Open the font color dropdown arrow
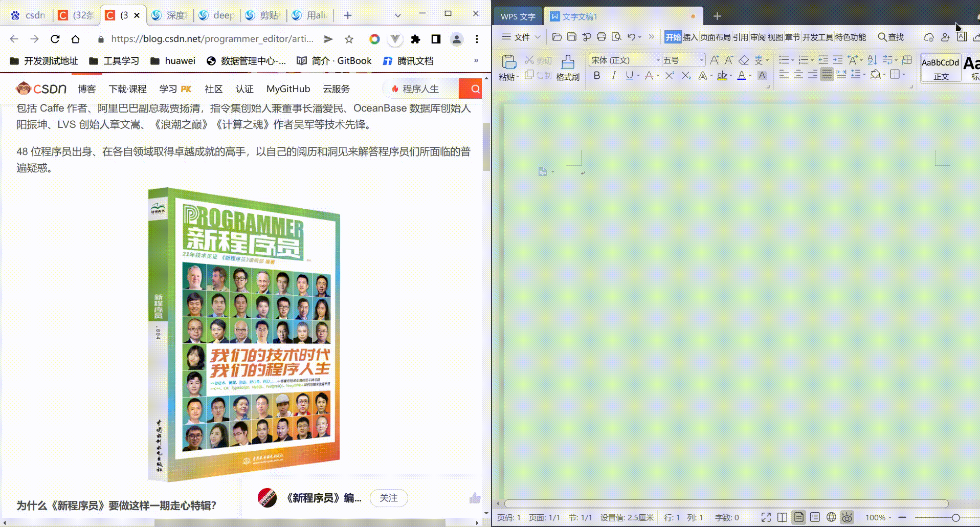The height and width of the screenshot is (527, 980). click(x=749, y=75)
